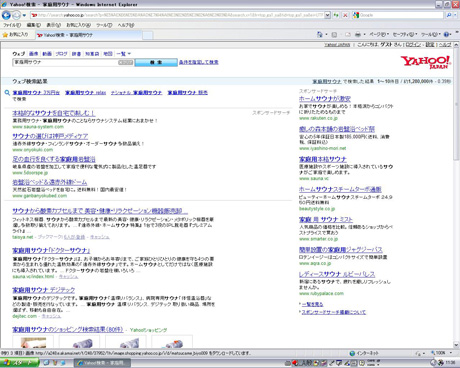Open result 家庭用サウナ「ドクターサウナ」

[51, 250]
